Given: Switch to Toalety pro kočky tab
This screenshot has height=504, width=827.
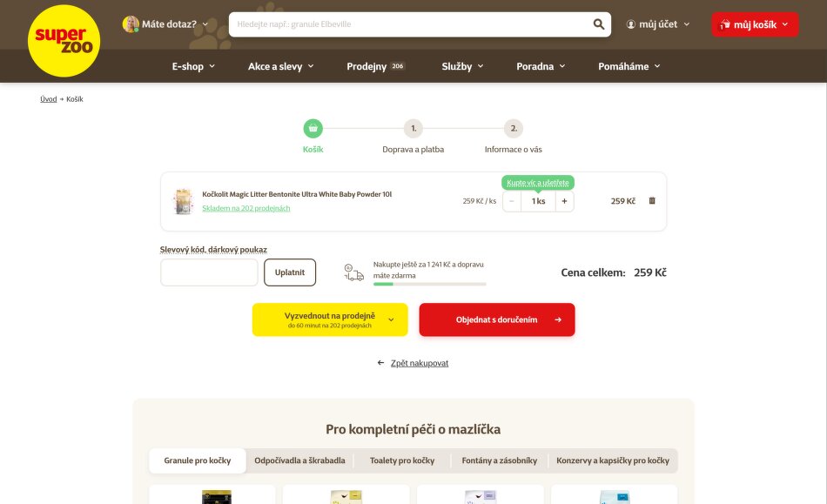Looking at the screenshot, I should coord(402,460).
